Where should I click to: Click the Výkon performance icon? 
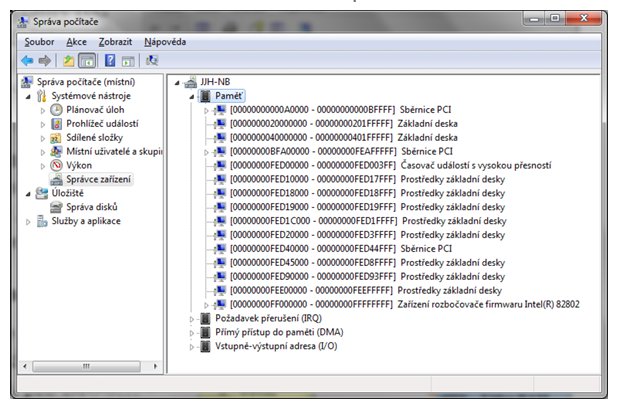point(57,165)
